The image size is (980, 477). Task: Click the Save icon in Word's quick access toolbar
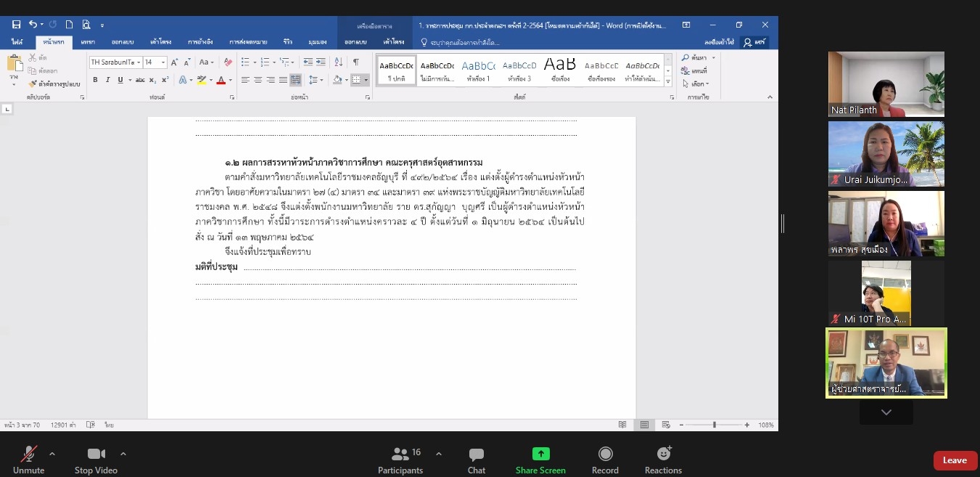pos(17,25)
